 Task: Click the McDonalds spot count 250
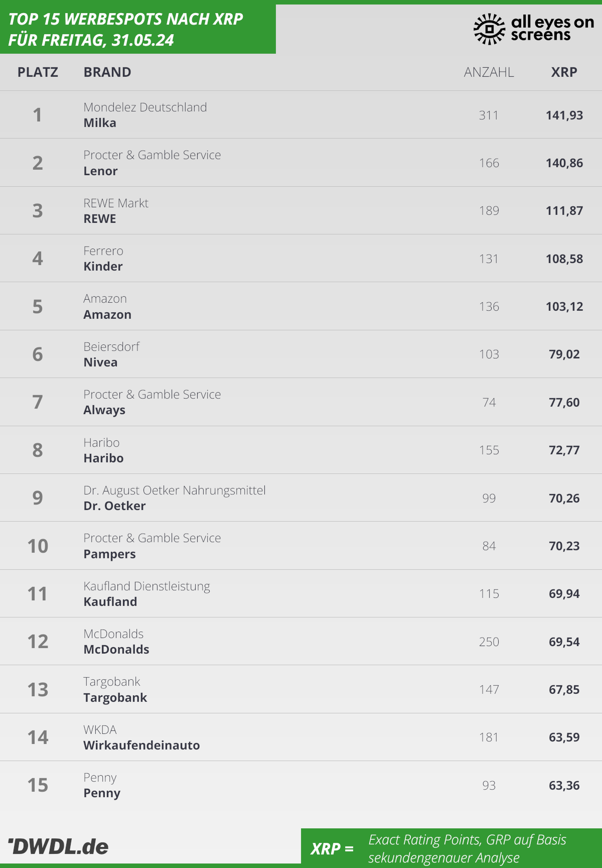pos(489,642)
